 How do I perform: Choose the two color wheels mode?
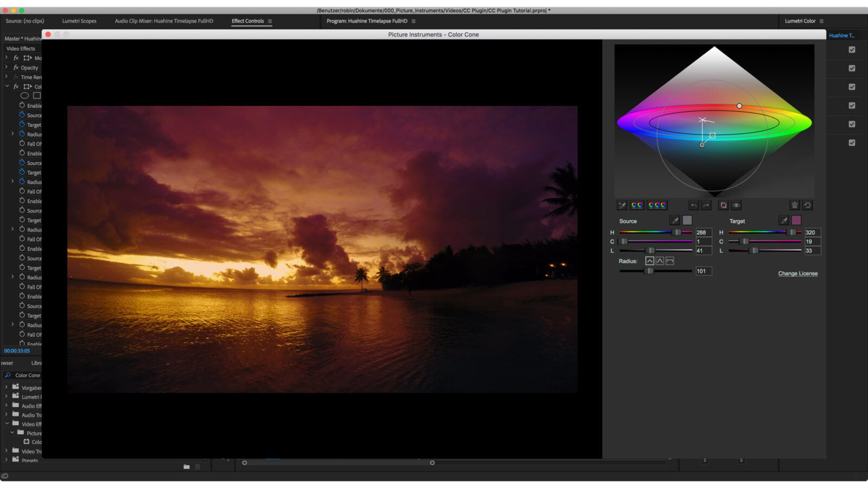pyautogui.click(x=637, y=205)
